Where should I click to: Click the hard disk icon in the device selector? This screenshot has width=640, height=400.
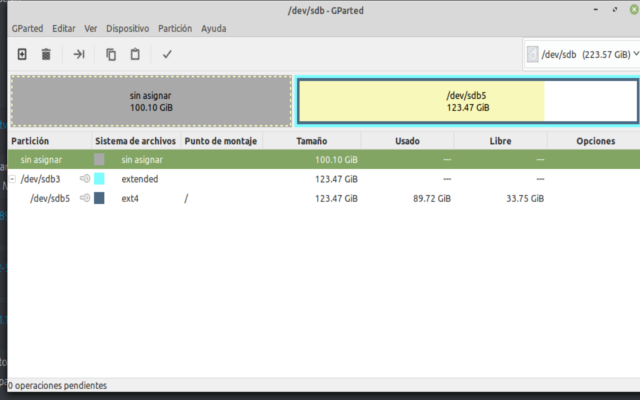point(533,54)
